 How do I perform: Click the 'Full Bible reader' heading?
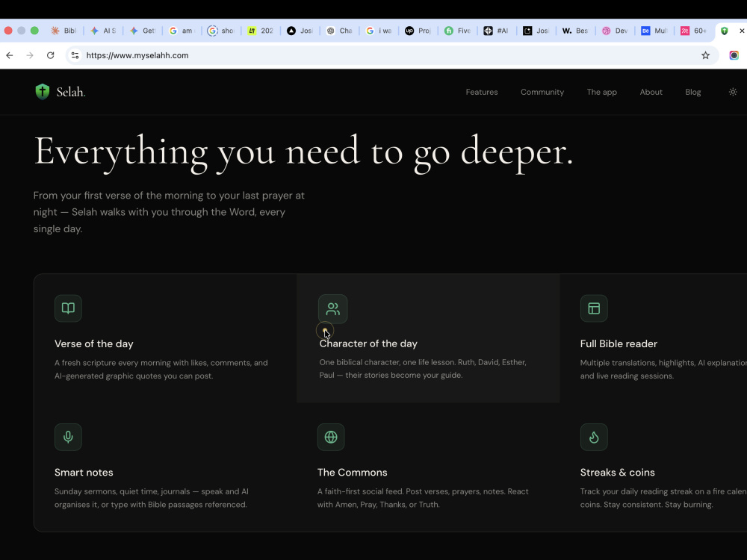[619, 343]
